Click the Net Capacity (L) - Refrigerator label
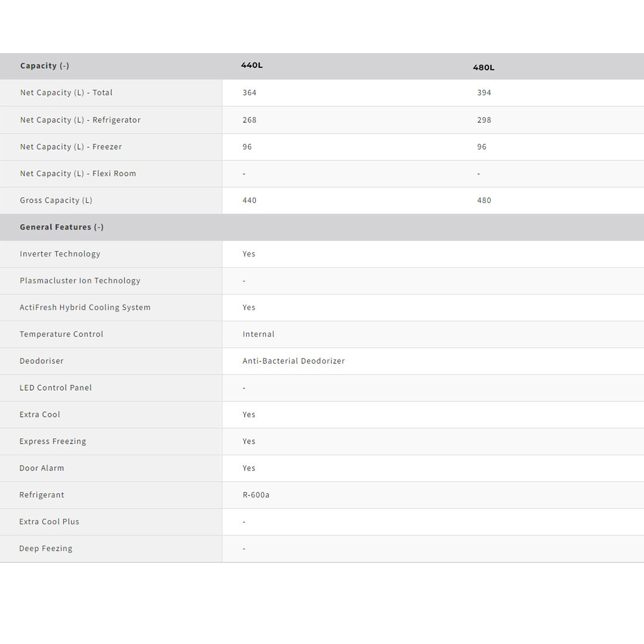The height and width of the screenshot is (644, 644). click(80, 120)
